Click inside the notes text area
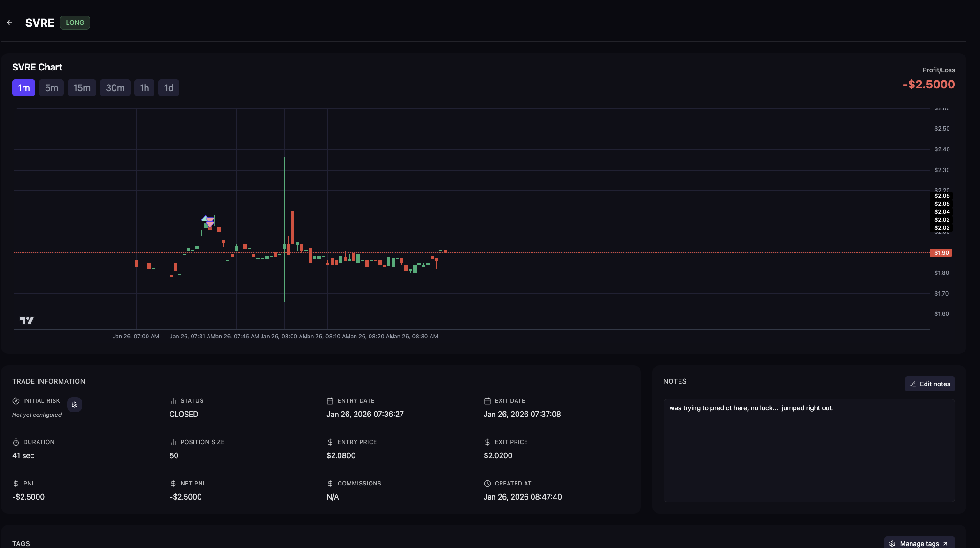 coord(809,450)
